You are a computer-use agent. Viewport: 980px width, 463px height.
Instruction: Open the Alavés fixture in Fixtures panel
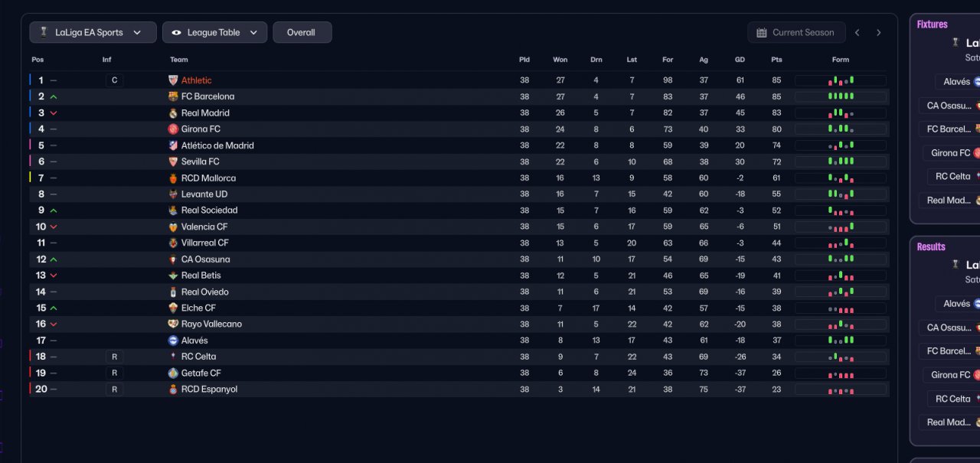click(957, 82)
